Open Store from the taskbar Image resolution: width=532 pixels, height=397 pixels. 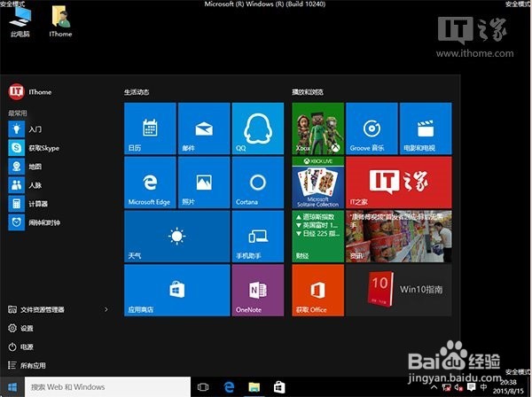tap(279, 387)
